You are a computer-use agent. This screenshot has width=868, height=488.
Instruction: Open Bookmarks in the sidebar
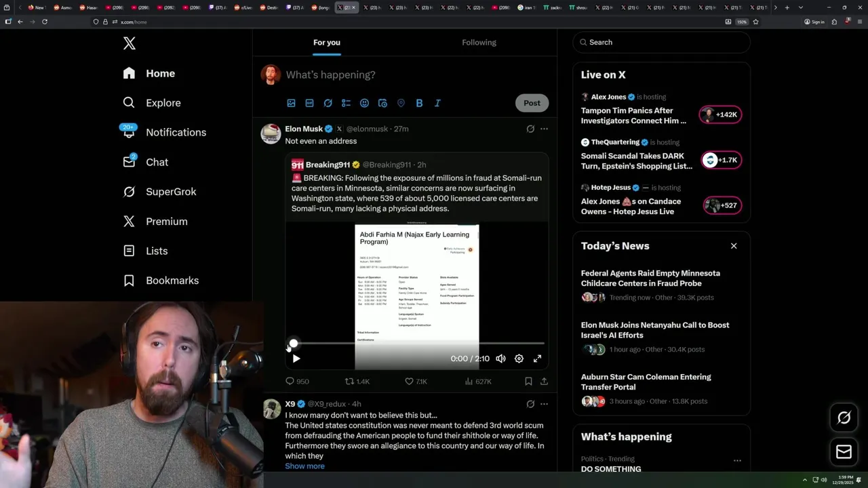(x=161, y=281)
